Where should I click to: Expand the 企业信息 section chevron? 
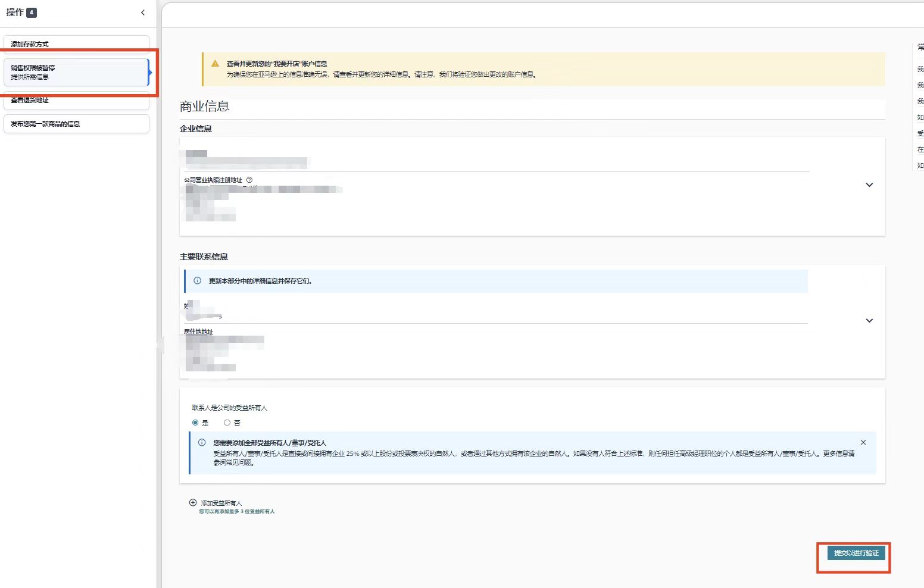[869, 185]
